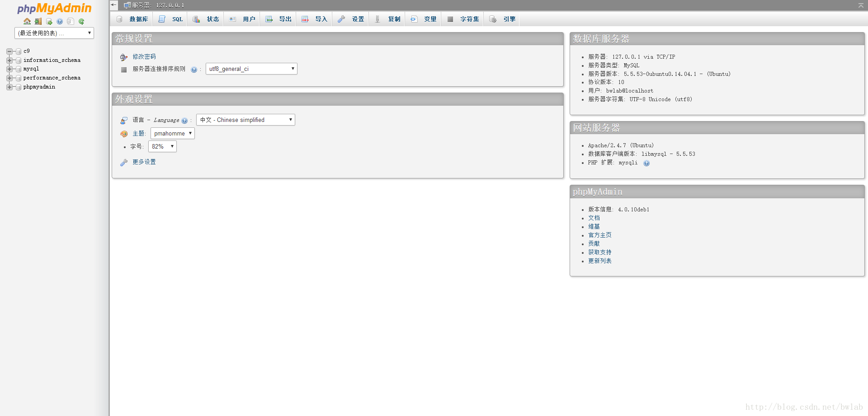868x416 pixels.
Task: Click the text '用户: bwlab@localhost'
Action: point(621,91)
